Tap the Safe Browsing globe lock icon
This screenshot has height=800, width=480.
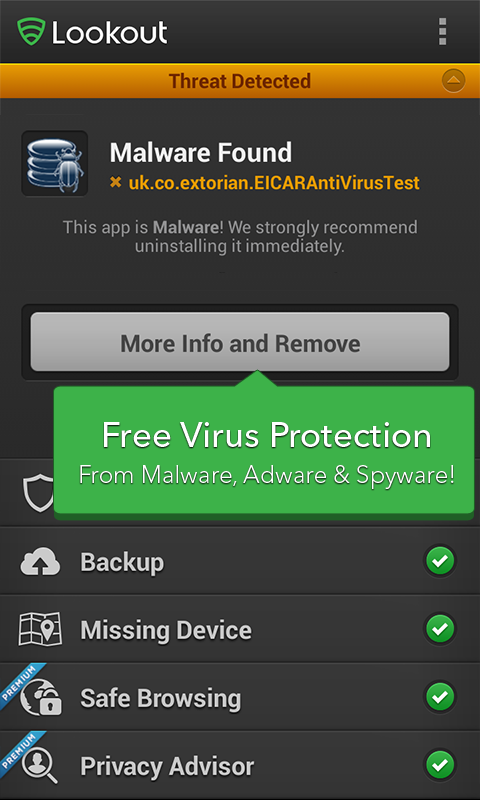pos(41,697)
